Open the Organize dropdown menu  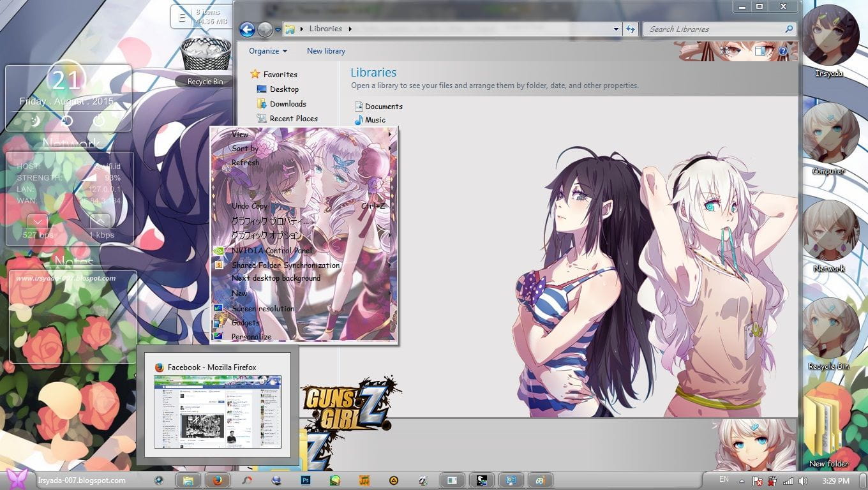pos(267,51)
